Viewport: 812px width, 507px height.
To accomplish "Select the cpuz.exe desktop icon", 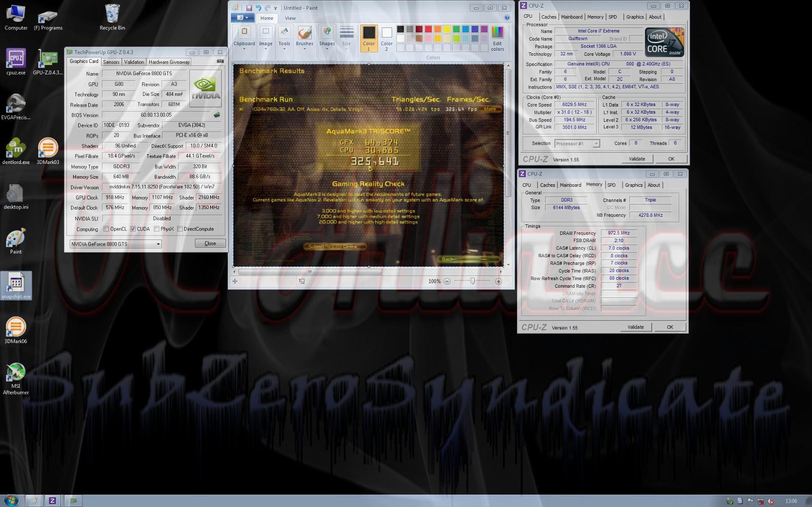I will 16,62.
